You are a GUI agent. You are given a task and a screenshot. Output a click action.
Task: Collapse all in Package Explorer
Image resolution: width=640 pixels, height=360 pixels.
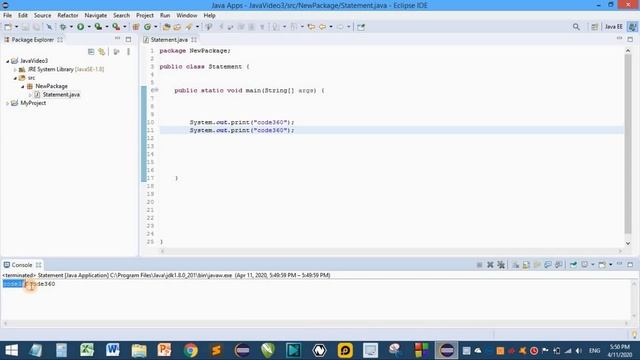[91, 52]
